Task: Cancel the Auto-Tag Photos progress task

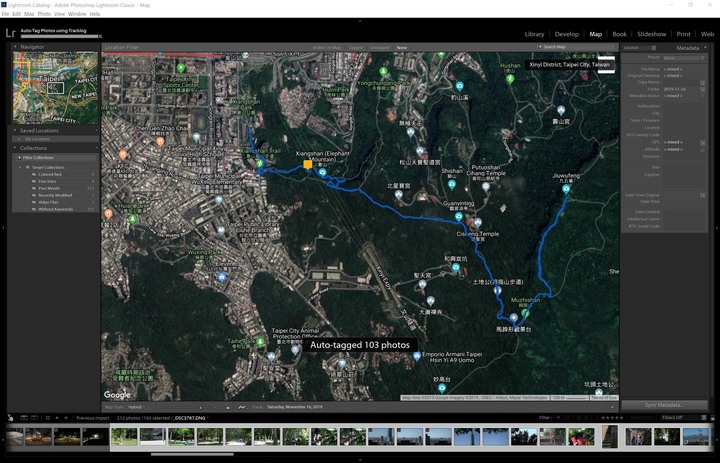Action: (x=100, y=36)
